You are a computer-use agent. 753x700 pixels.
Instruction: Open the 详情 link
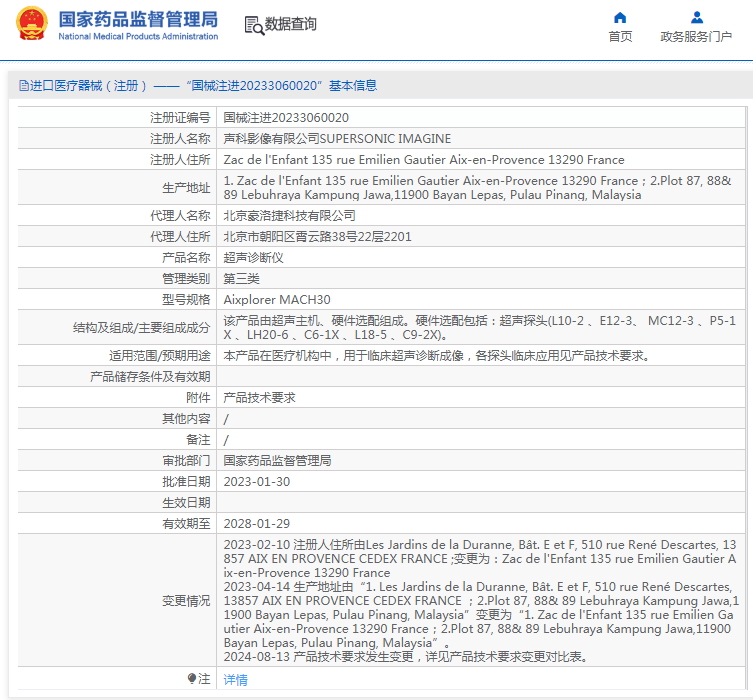click(x=235, y=680)
